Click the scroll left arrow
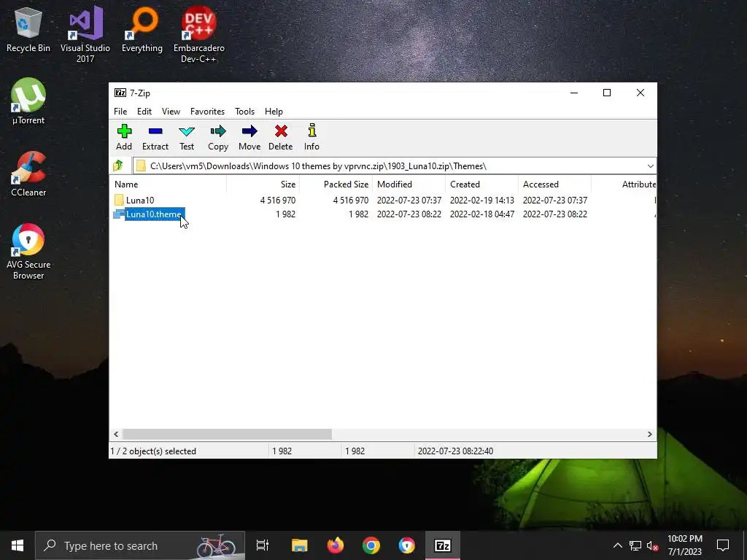 116,435
